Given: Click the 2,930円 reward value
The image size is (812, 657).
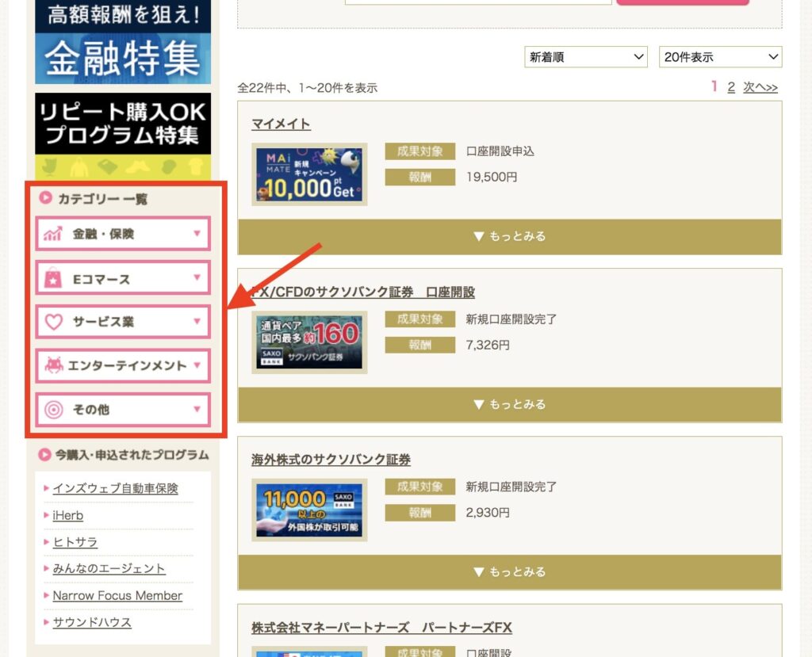Looking at the screenshot, I should point(488,513).
